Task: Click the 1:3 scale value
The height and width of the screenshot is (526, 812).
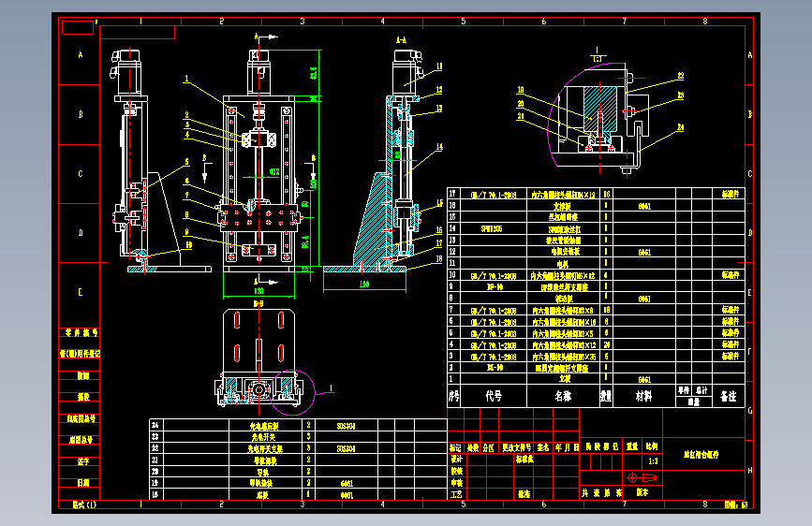Action: (x=653, y=460)
